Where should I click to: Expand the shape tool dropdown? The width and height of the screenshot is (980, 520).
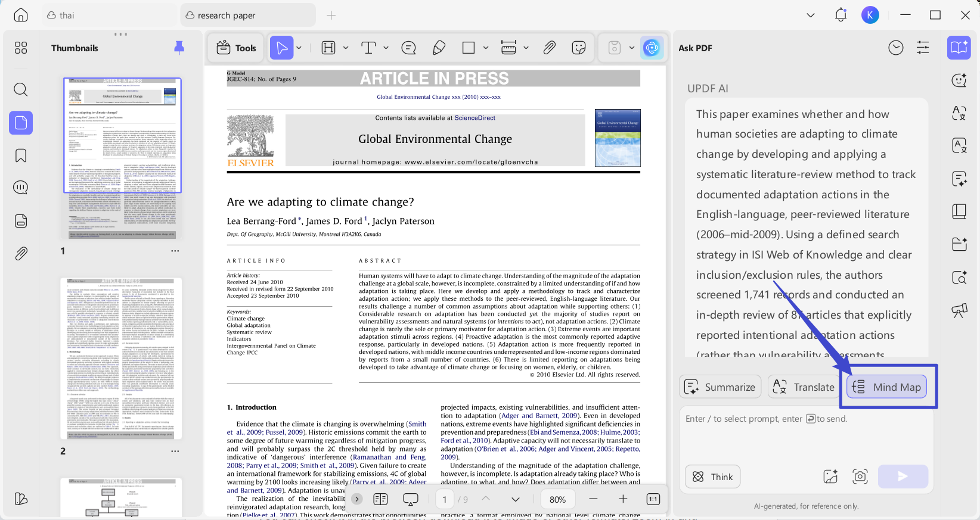tap(486, 48)
